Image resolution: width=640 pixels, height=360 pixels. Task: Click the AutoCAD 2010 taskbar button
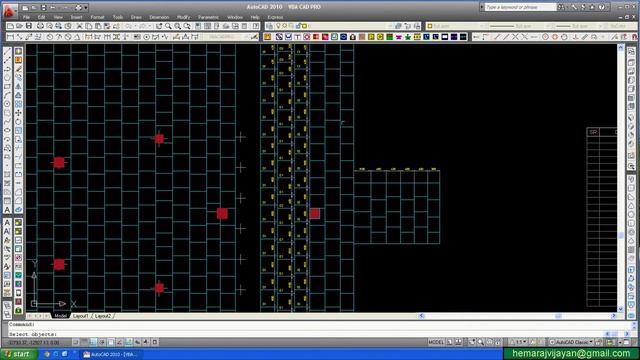pos(111,354)
